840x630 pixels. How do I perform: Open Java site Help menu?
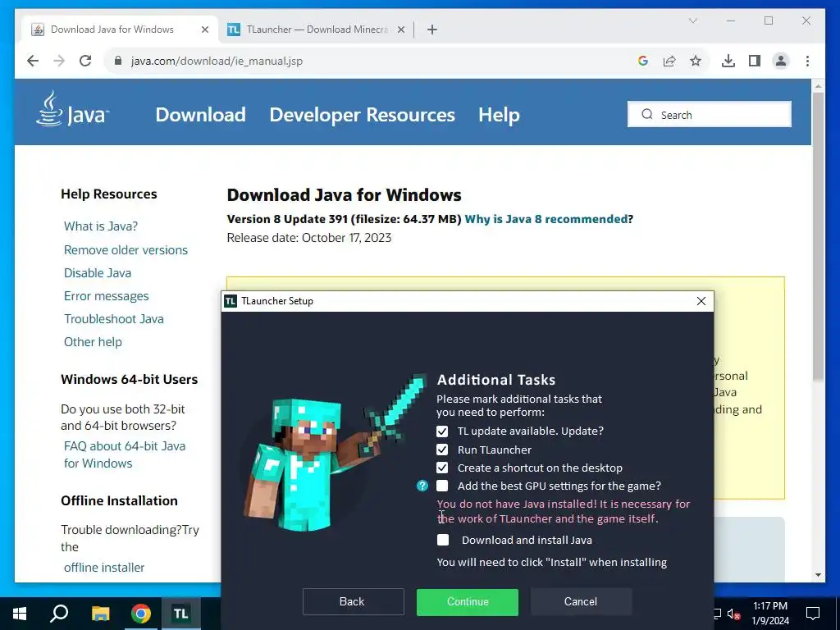[x=499, y=115]
